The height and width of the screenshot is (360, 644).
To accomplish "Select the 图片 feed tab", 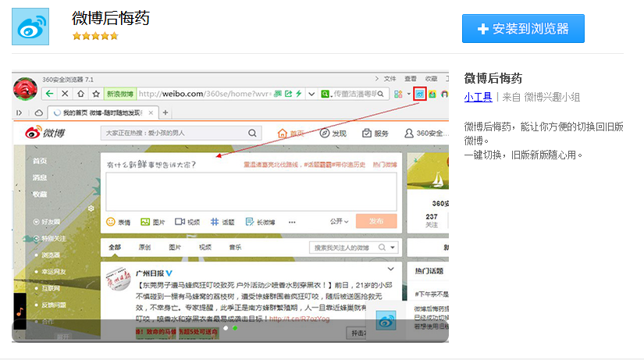I will [x=175, y=247].
